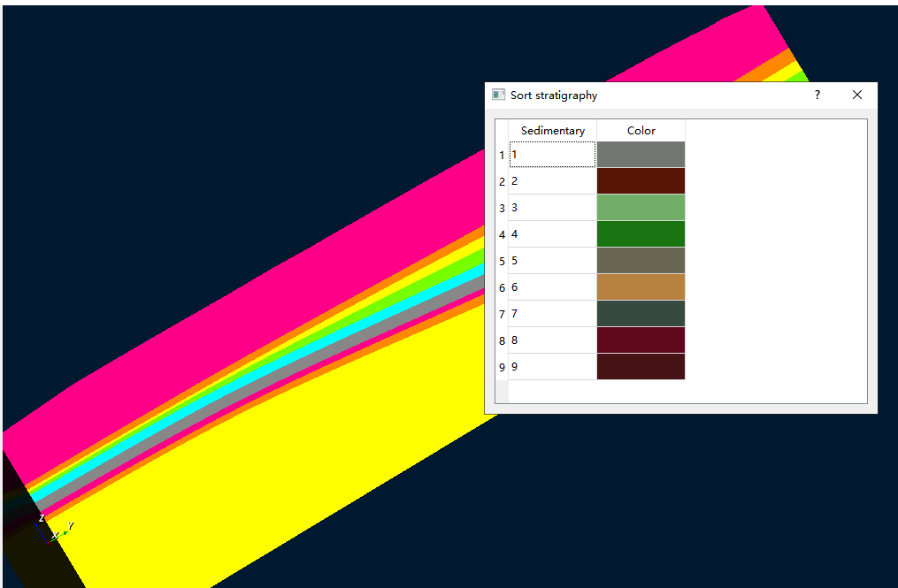Viewport: 898px width, 588px height.
Task: Select Sedimentary cell containing value 9
Action: click(552, 367)
